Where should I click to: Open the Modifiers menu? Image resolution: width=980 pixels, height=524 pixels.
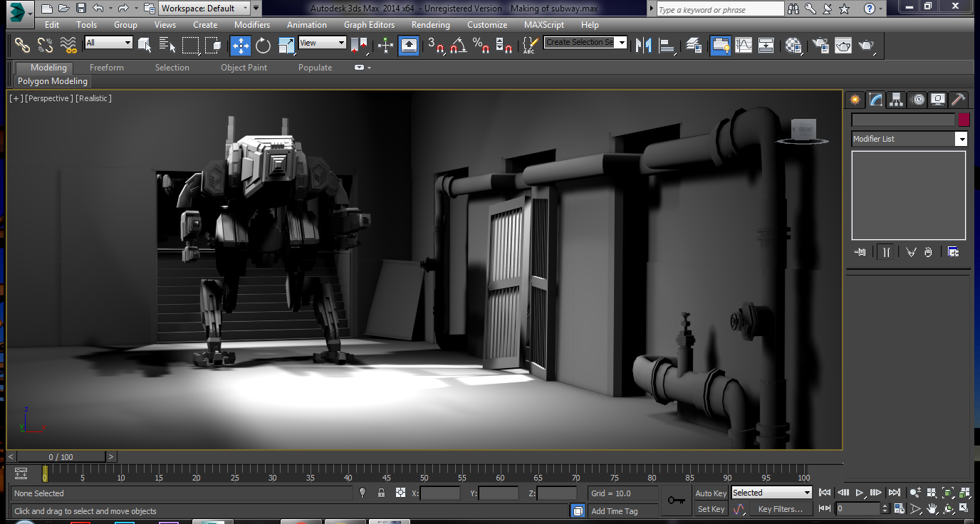click(252, 24)
